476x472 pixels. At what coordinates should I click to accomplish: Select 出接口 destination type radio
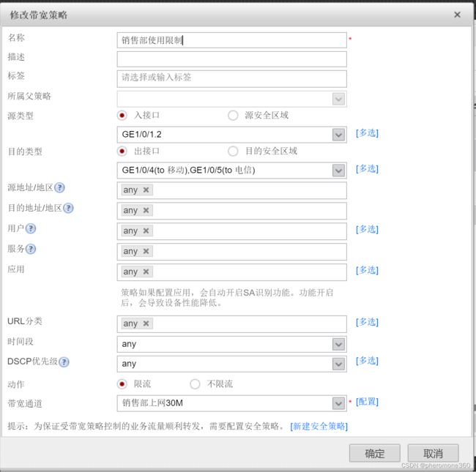coord(122,151)
